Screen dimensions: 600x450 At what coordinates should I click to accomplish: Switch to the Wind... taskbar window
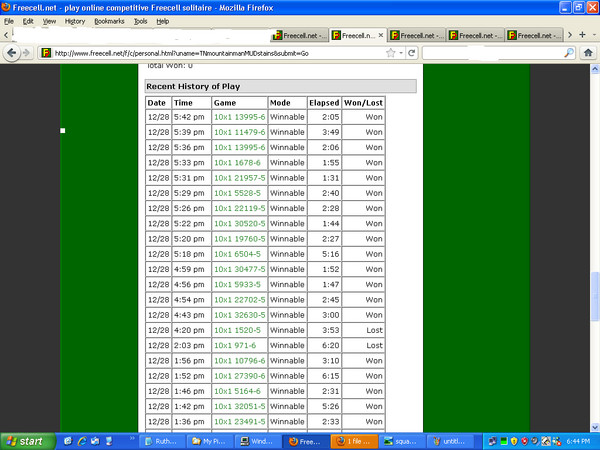click(x=258, y=441)
